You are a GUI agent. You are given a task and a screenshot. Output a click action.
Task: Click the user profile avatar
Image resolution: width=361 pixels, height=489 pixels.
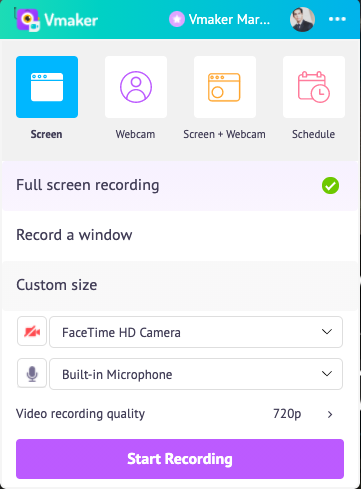click(x=302, y=20)
